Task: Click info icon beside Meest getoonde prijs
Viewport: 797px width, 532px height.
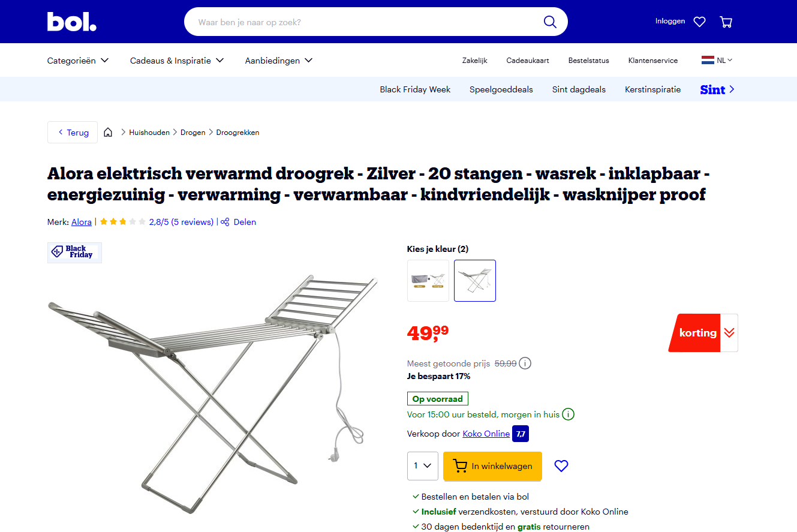Action: [x=525, y=363]
